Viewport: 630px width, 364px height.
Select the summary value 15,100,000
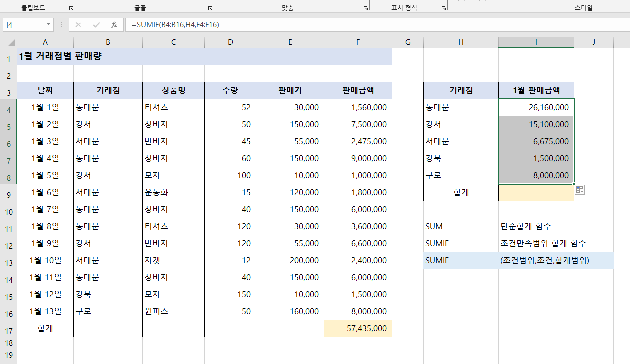click(536, 125)
